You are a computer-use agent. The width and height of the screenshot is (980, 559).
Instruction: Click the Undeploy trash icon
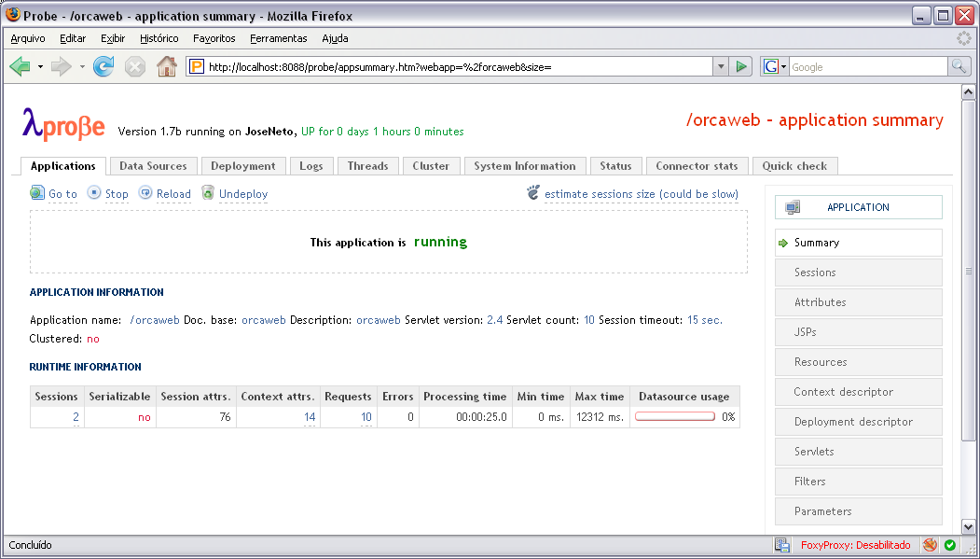(209, 193)
